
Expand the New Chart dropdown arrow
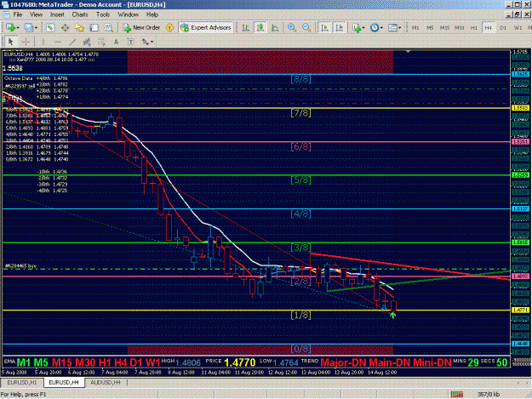pyautogui.click(x=17, y=28)
